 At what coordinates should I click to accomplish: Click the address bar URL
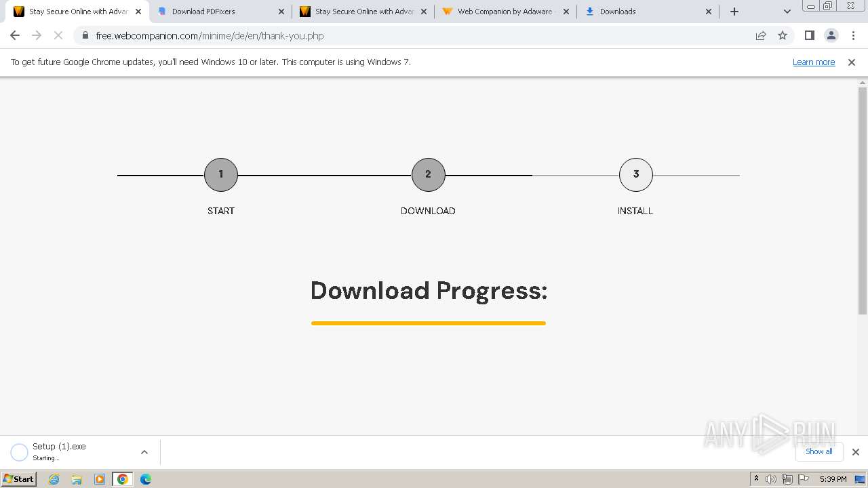pyautogui.click(x=210, y=36)
